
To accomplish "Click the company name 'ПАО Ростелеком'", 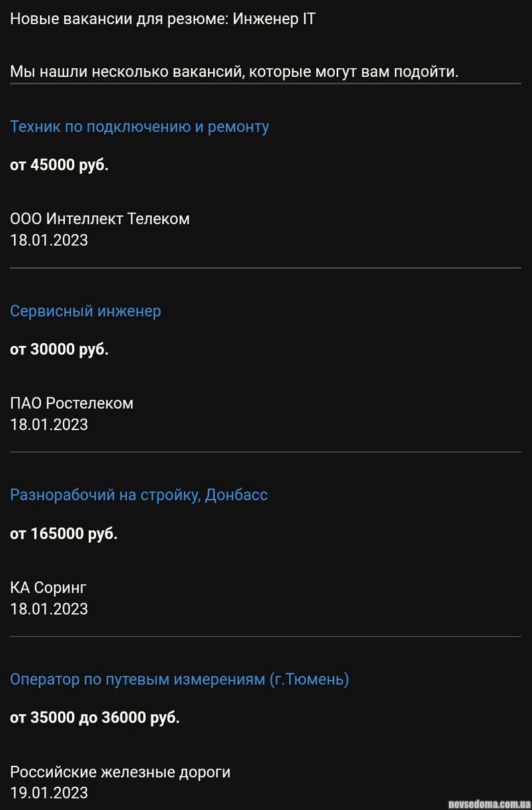I will click(72, 403).
